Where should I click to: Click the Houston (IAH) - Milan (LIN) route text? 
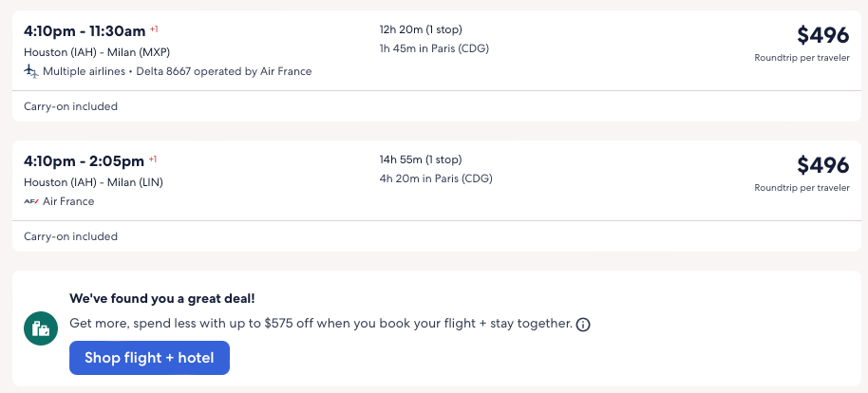click(93, 182)
